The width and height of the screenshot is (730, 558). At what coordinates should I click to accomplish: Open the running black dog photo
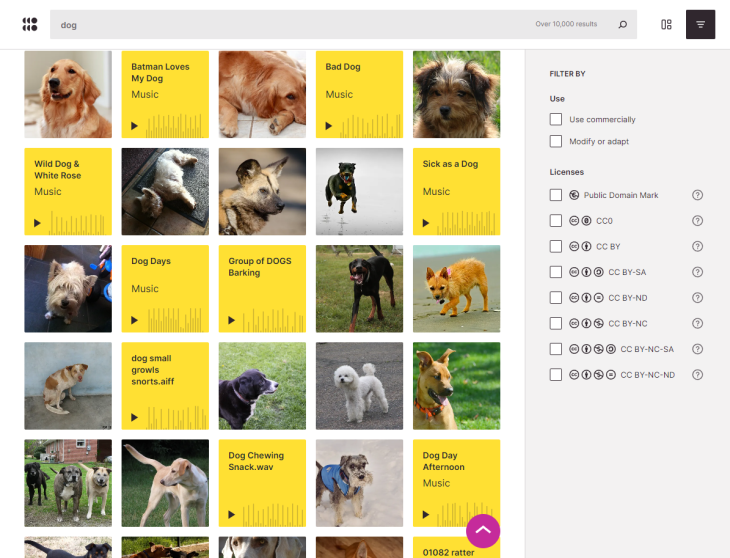point(359,191)
